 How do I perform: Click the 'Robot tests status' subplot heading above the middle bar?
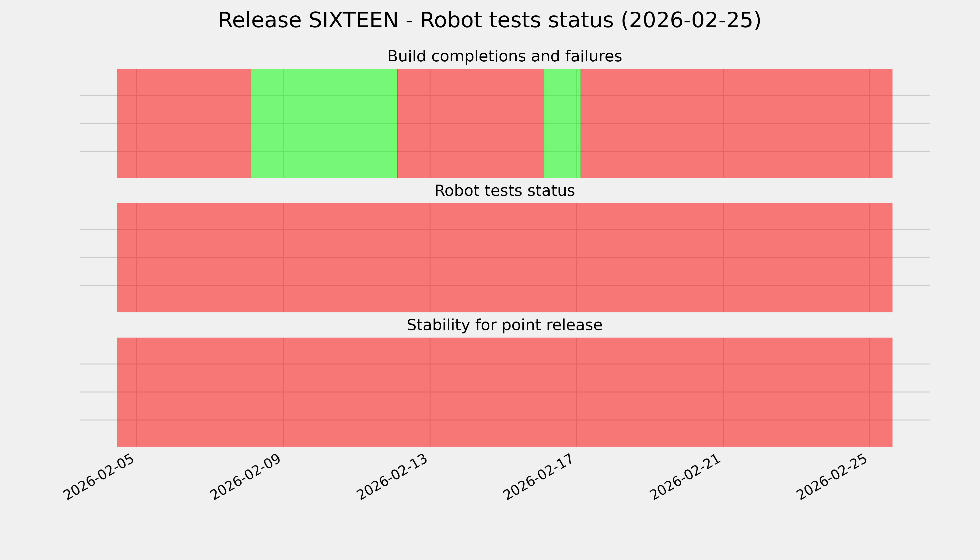point(504,191)
